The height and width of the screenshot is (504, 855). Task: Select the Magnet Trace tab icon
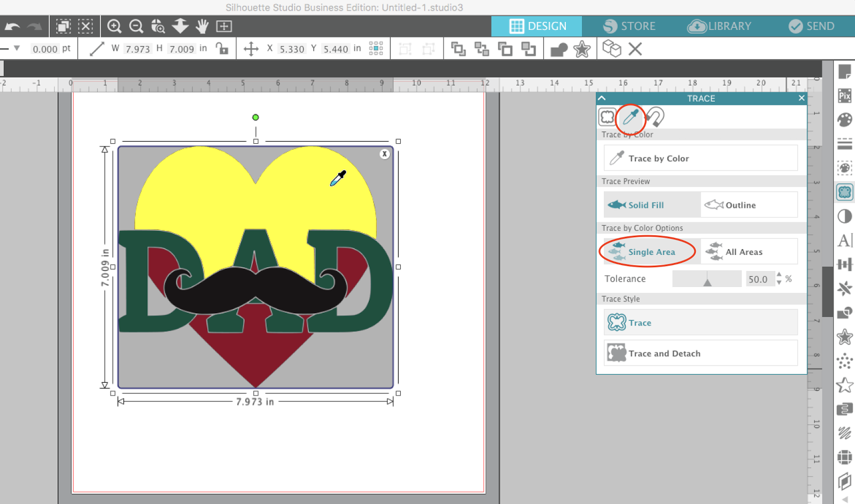pos(655,117)
